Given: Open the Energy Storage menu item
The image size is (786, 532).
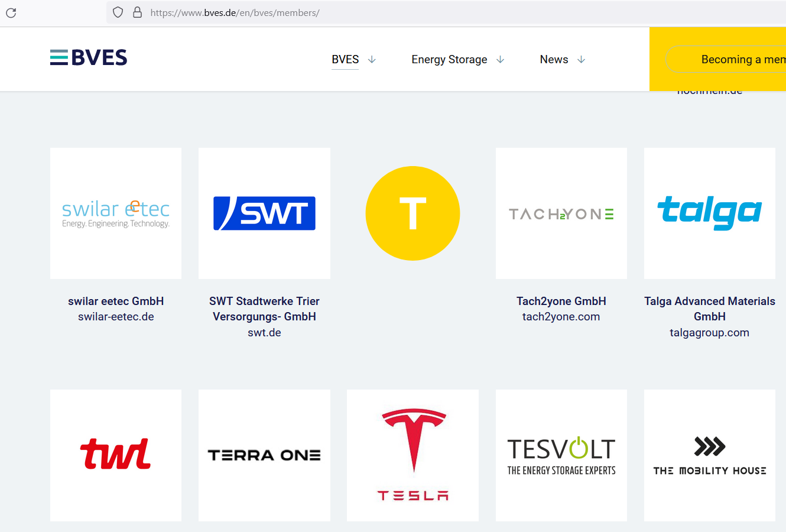Looking at the screenshot, I should pyautogui.click(x=449, y=59).
